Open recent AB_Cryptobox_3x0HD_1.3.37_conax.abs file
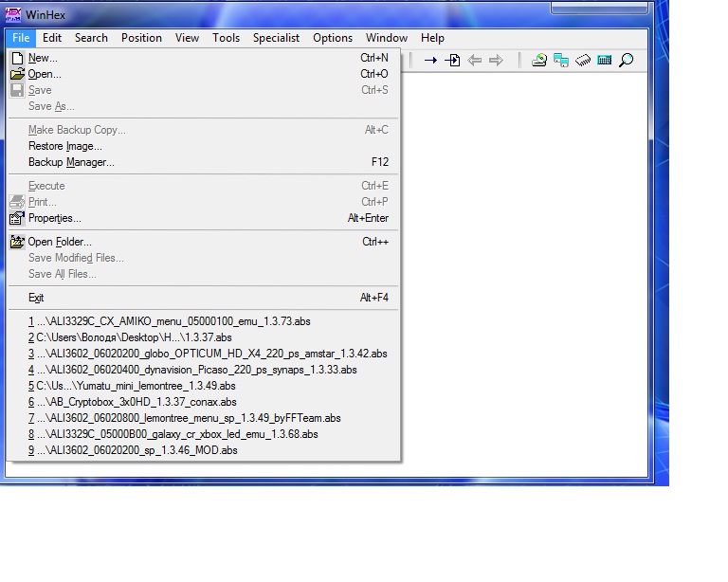 pos(204,402)
